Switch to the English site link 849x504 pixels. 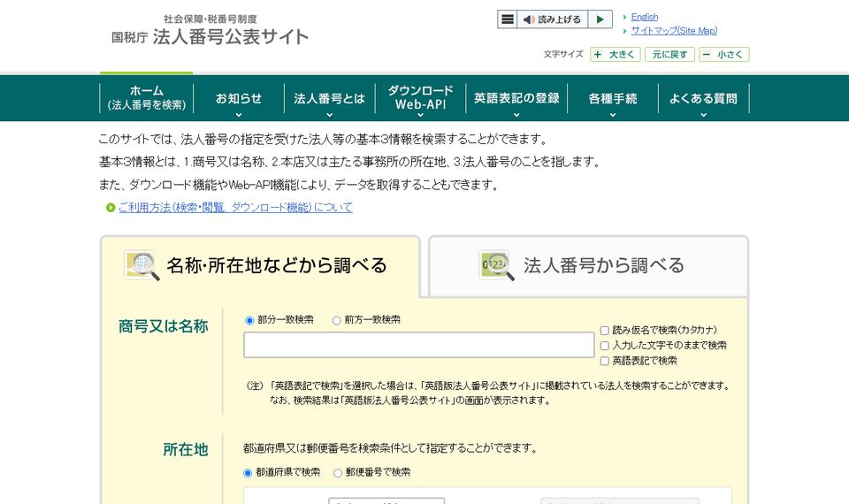coord(645,17)
